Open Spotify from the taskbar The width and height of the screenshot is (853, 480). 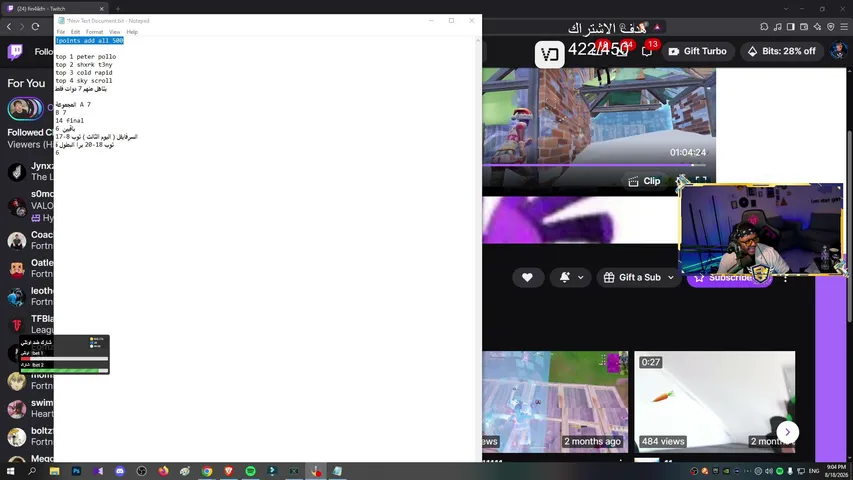coord(250,471)
